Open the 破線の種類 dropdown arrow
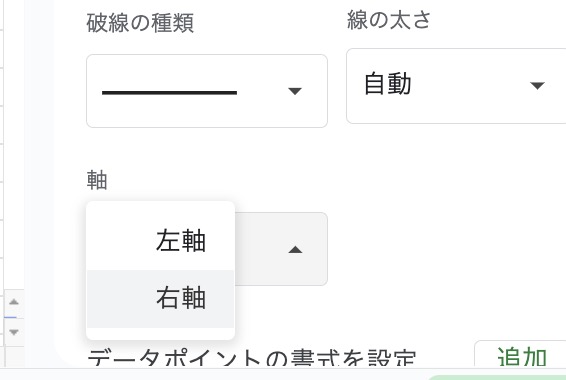 (x=295, y=91)
